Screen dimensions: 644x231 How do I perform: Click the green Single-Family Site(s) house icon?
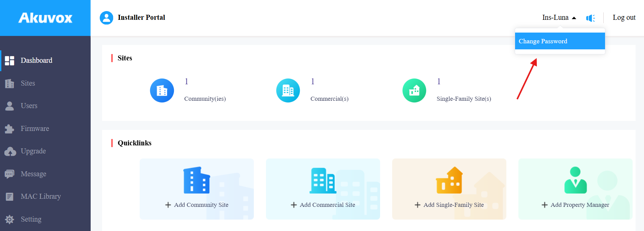point(414,90)
